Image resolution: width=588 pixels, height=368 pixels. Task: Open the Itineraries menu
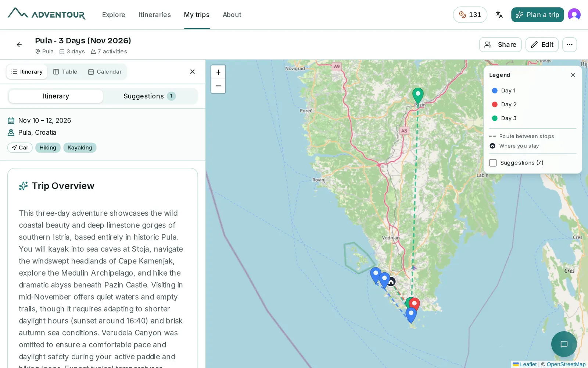155,15
